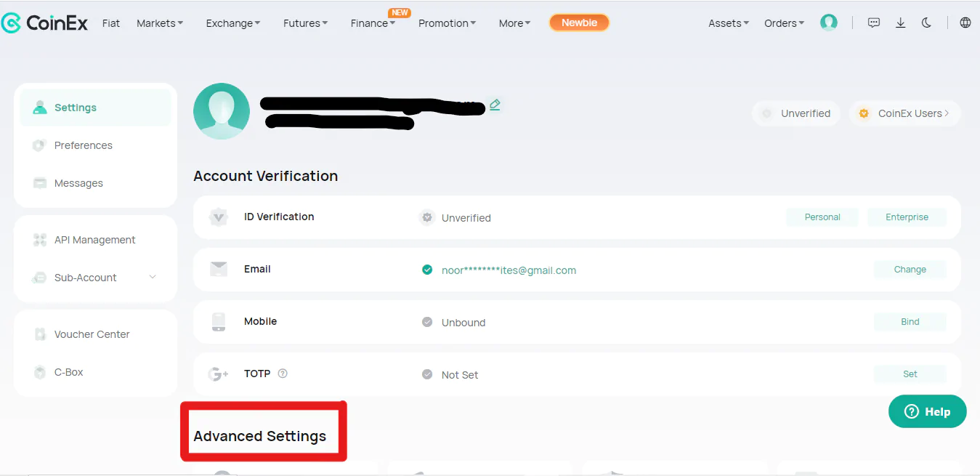
Task: Click the CoinEx Users badge icon
Action: pyautogui.click(x=863, y=113)
